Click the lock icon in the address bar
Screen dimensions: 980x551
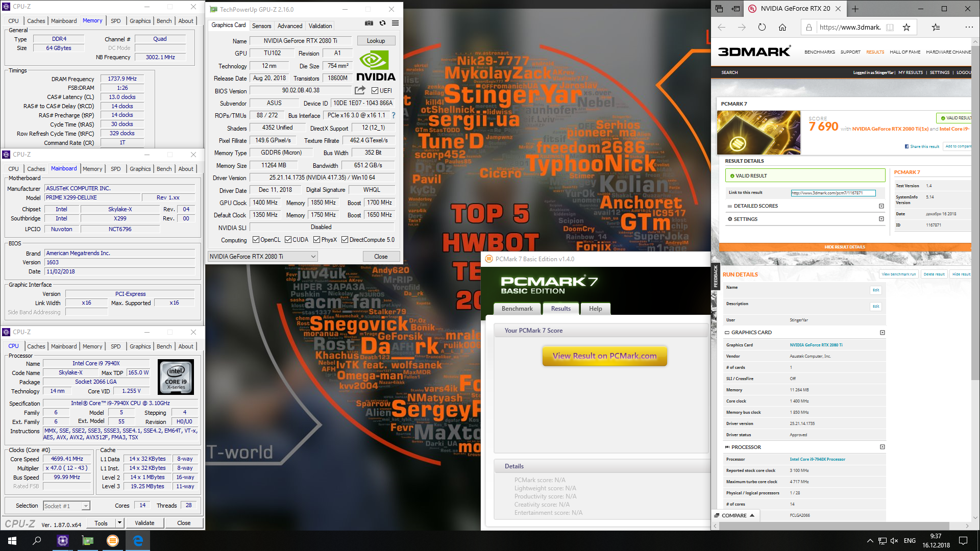point(809,28)
